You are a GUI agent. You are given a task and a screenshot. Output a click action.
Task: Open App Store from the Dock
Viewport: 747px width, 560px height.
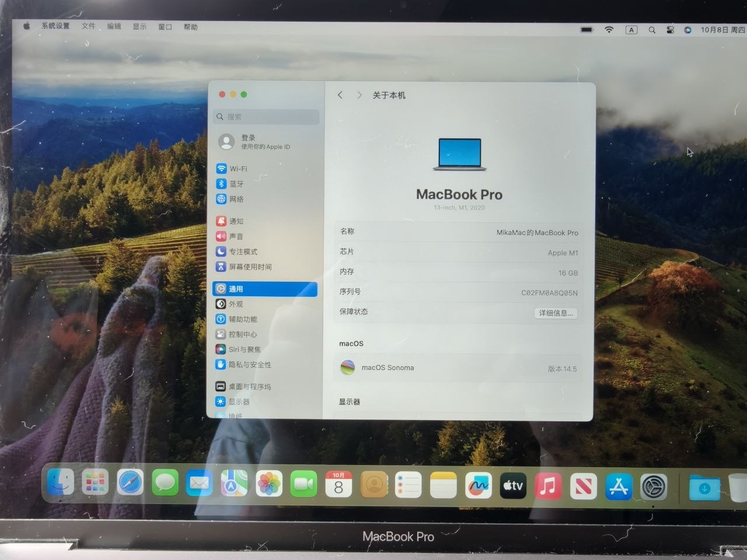tap(619, 487)
